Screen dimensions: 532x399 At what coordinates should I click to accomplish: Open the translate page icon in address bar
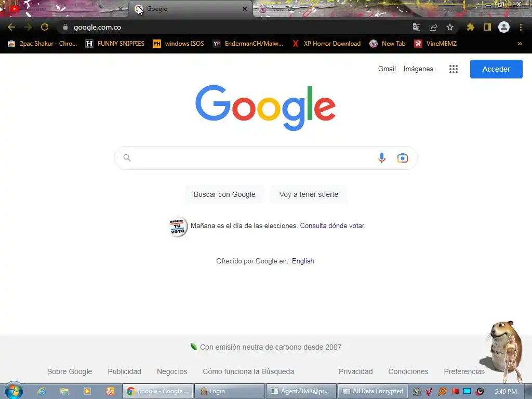tap(416, 27)
